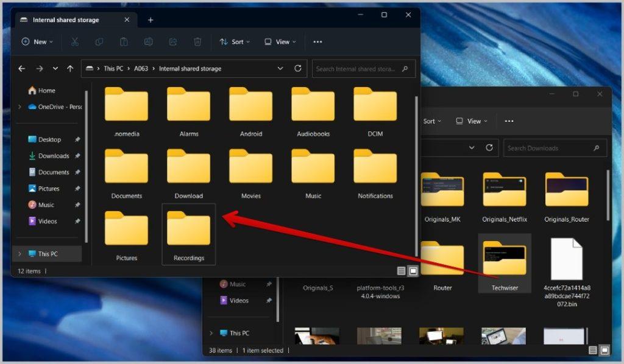Select the Originals_Router folder in Downloads window
This screenshot has width=624, height=364.
tap(567, 197)
